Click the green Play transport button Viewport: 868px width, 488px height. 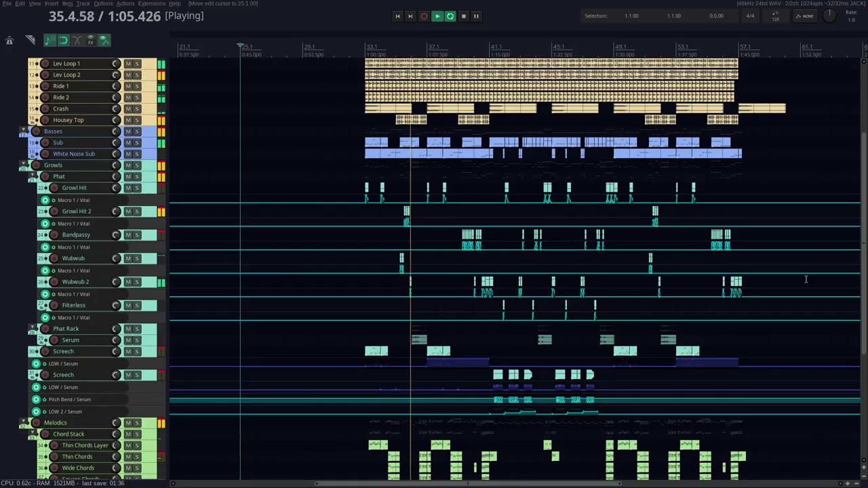(437, 16)
